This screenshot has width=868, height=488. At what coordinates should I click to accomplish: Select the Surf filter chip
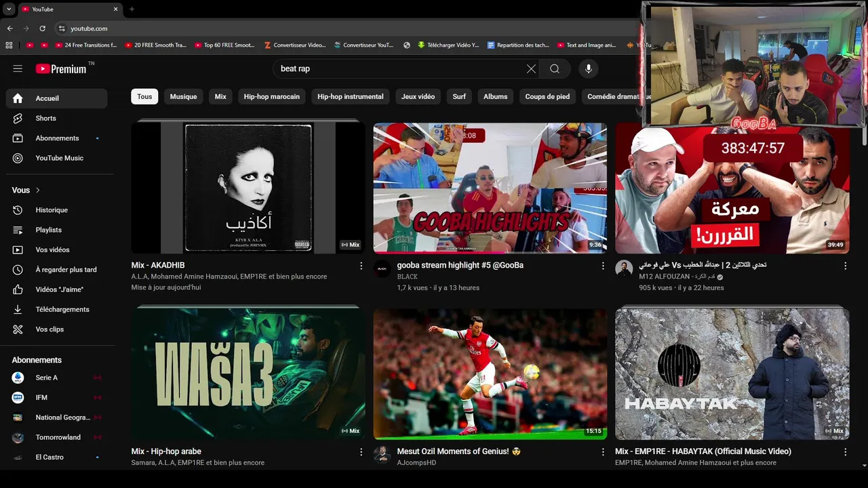click(459, 96)
